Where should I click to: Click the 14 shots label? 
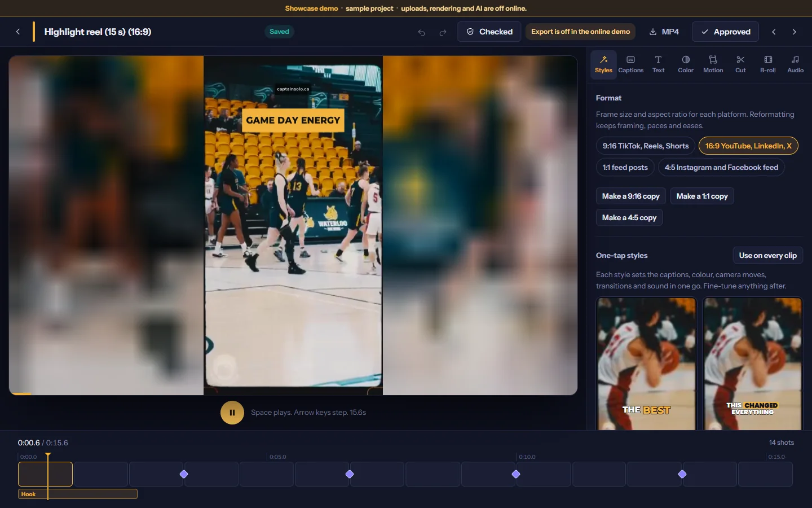click(x=781, y=443)
